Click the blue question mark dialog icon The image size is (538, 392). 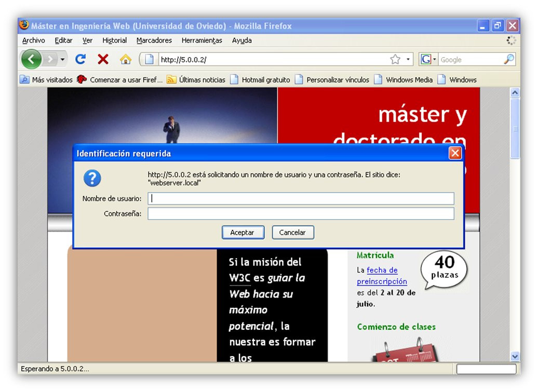coord(92,178)
